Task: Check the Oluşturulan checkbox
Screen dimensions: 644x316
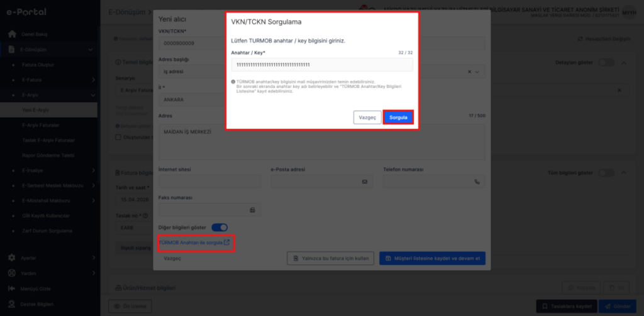Action: (118, 137)
